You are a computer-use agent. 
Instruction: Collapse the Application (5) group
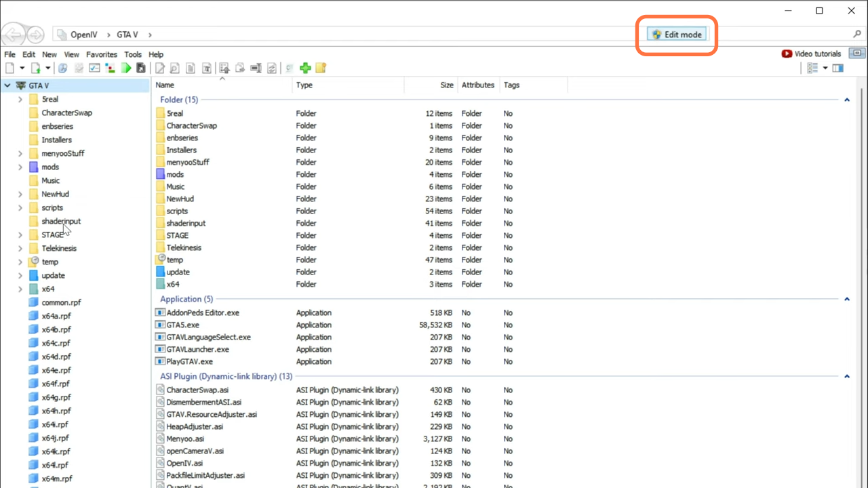(x=847, y=299)
